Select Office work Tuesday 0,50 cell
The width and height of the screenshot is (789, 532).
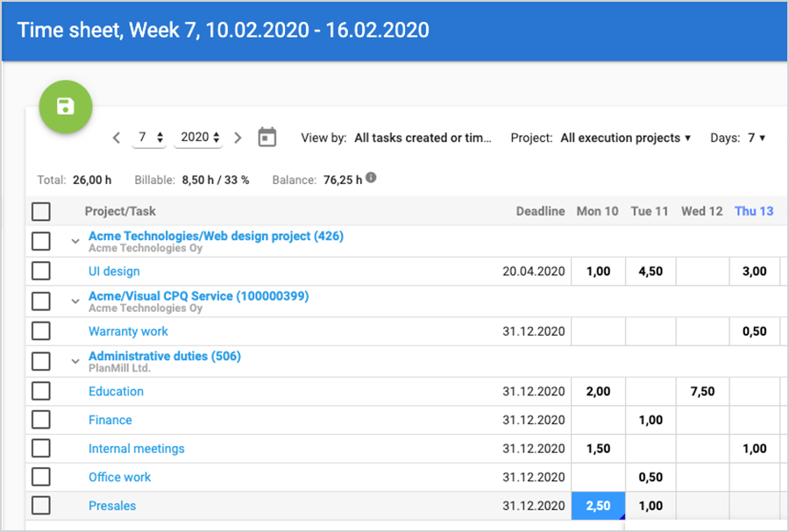point(650,477)
